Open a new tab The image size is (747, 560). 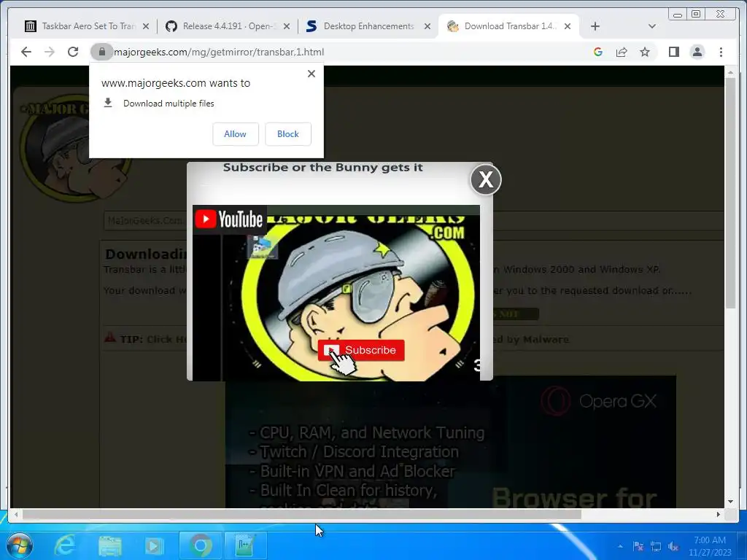click(595, 26)
